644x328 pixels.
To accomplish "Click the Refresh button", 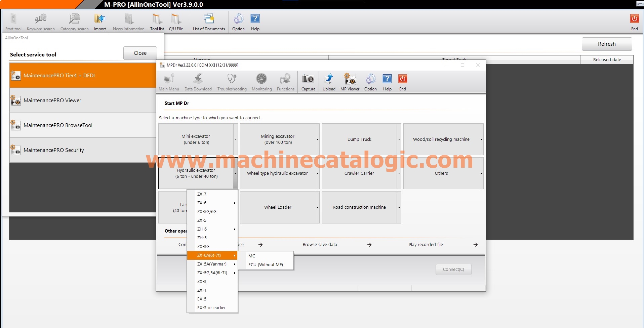I will (607, 44).
